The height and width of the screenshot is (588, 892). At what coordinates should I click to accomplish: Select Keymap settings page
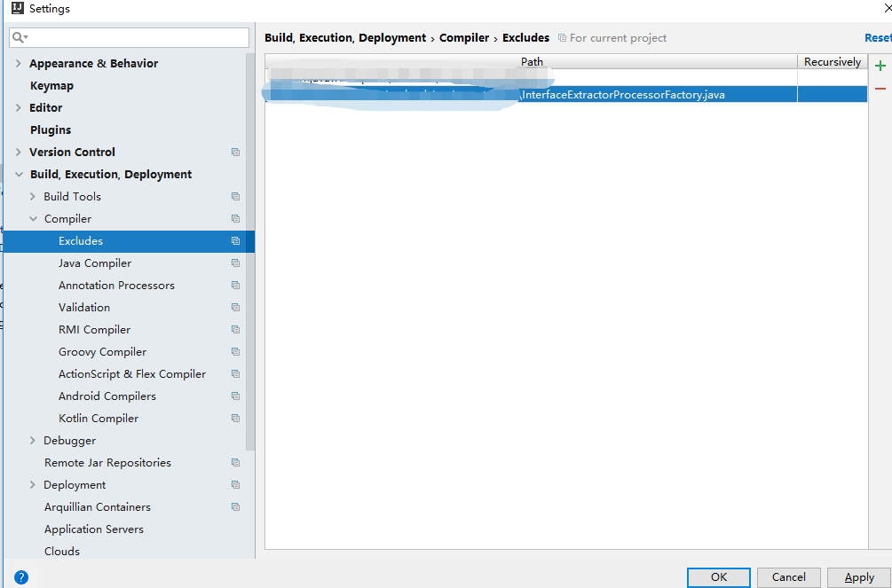[51, 86]
